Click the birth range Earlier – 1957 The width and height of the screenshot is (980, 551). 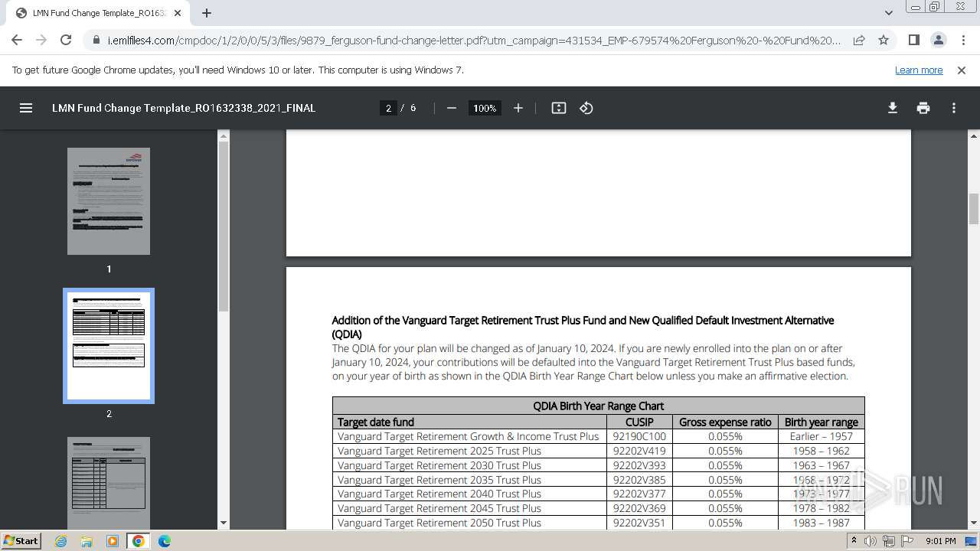(822, 436)
